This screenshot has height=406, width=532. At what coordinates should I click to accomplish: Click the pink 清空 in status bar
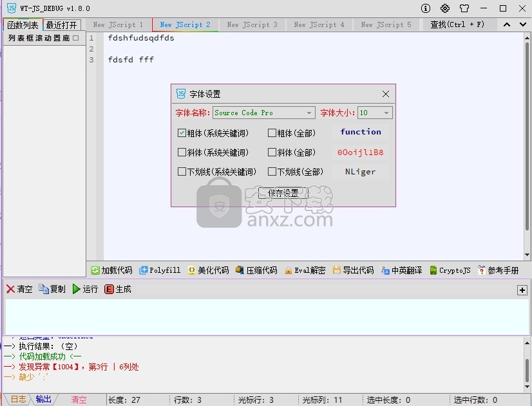79,400
